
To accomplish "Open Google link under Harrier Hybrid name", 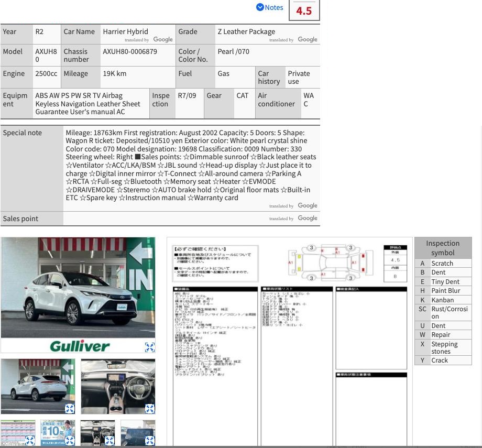I will [163, 39].
